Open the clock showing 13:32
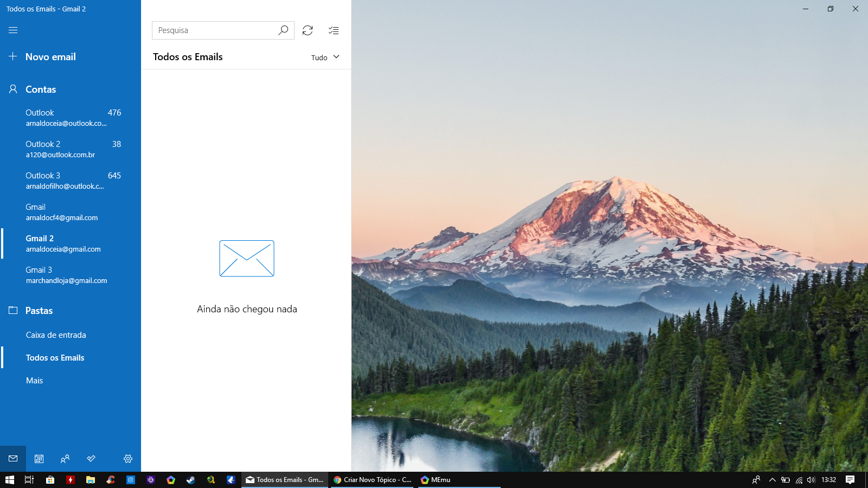The width and height of the screenshot is (868, 488). pyautogui.click(x=828, y=480)
